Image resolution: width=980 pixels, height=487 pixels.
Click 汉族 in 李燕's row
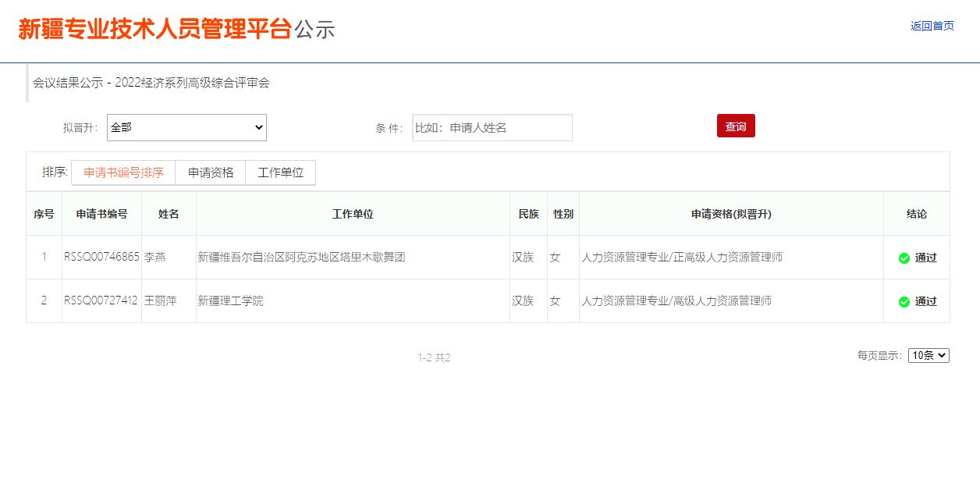click(523, 257)
